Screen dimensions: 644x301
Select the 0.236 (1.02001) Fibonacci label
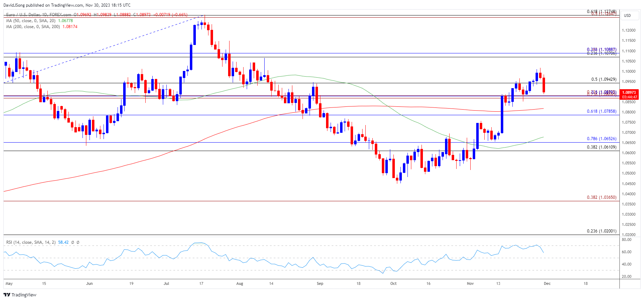click(602, 231)
